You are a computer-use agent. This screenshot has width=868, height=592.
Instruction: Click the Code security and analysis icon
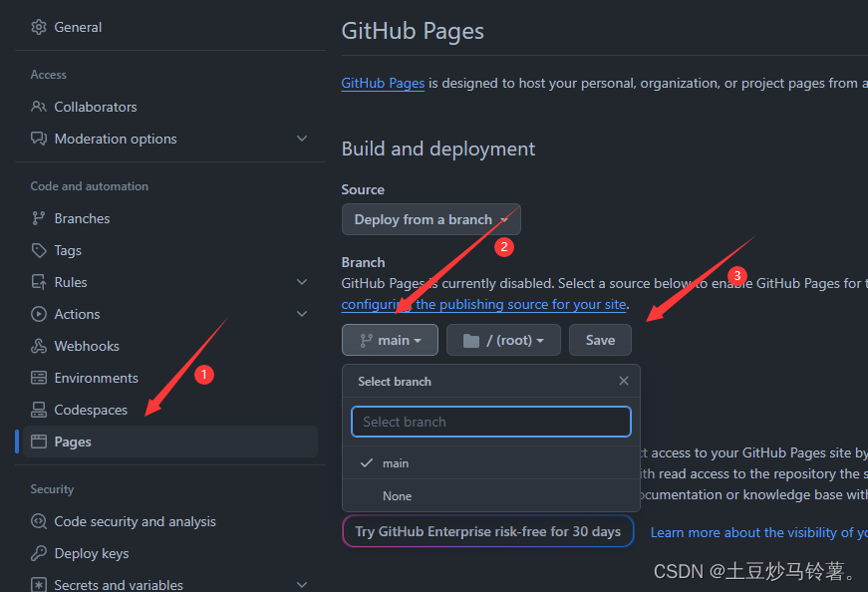click(x=39, y=521)
